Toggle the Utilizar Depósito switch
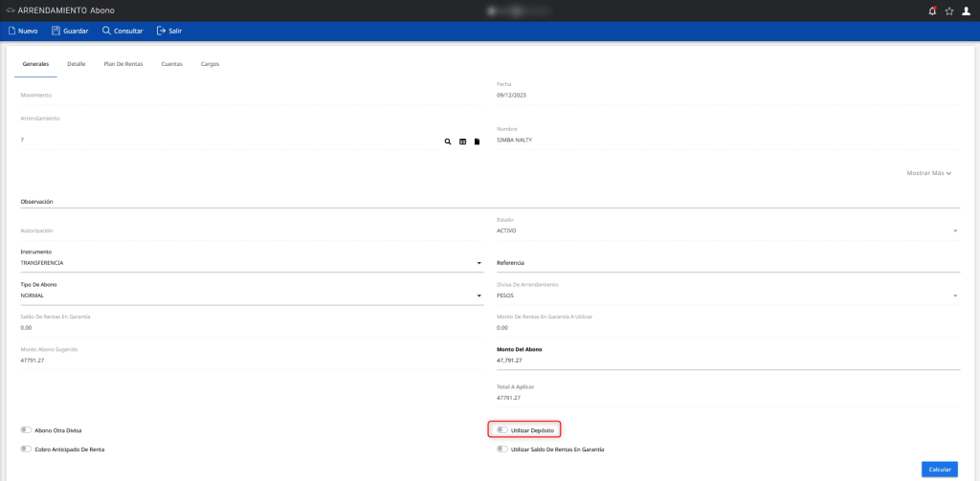 (x=502, y=430)
